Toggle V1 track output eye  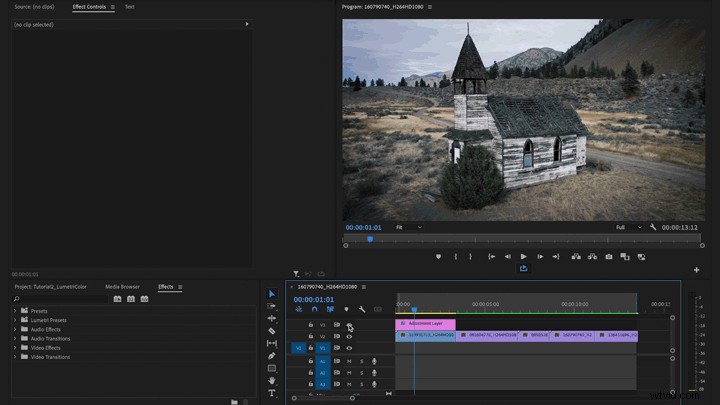pos(349,348)
